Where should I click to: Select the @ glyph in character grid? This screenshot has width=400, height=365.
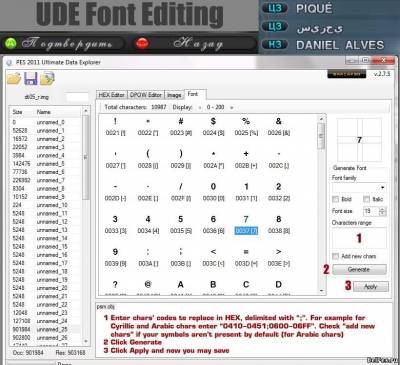click(148, 284)
